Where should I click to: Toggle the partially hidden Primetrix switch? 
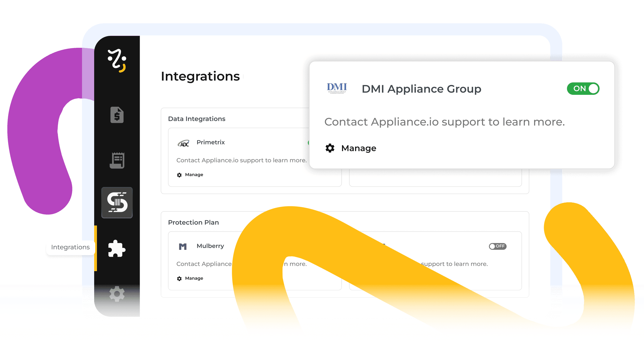[x=308, y=143]
